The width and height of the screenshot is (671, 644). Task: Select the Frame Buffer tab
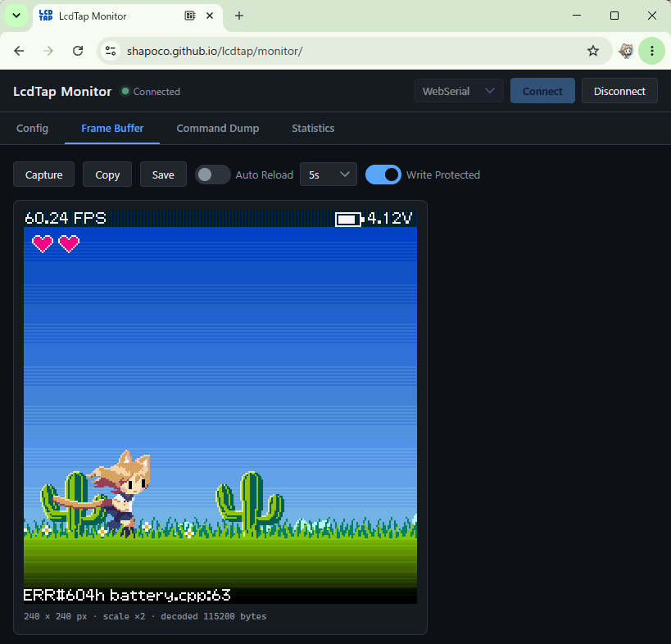click(x=112, y=129)
